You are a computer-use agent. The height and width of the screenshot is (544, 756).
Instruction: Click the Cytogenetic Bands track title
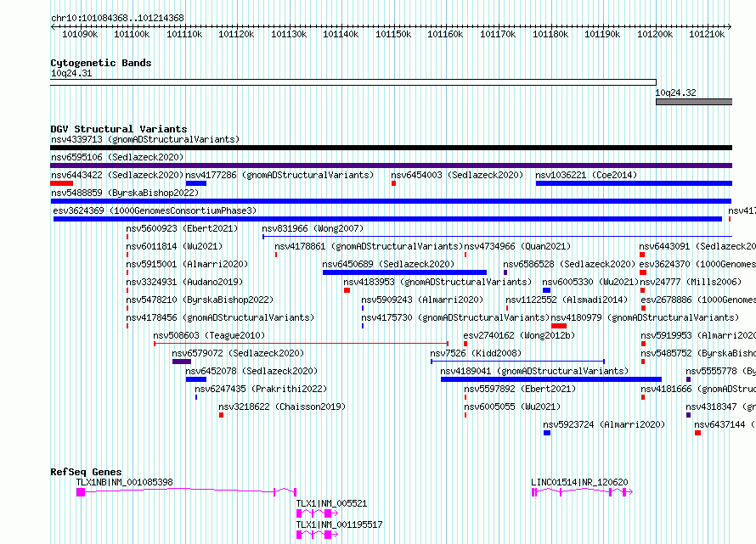pos(101,63)
